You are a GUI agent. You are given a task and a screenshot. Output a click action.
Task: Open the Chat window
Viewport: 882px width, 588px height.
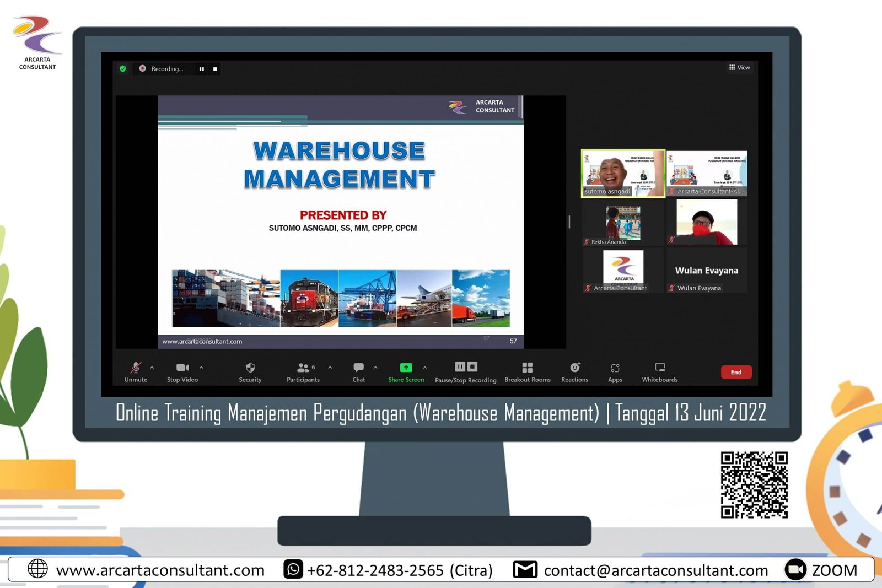tap(359, 368)
